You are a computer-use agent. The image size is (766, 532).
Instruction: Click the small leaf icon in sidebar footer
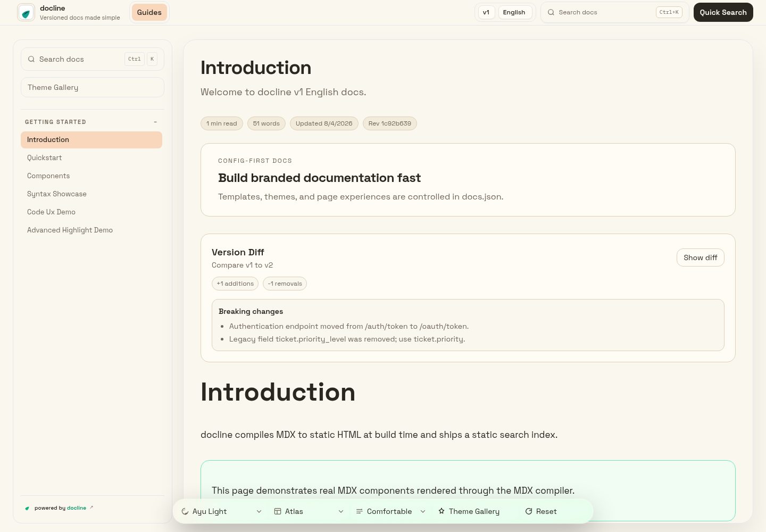point(27,508)
